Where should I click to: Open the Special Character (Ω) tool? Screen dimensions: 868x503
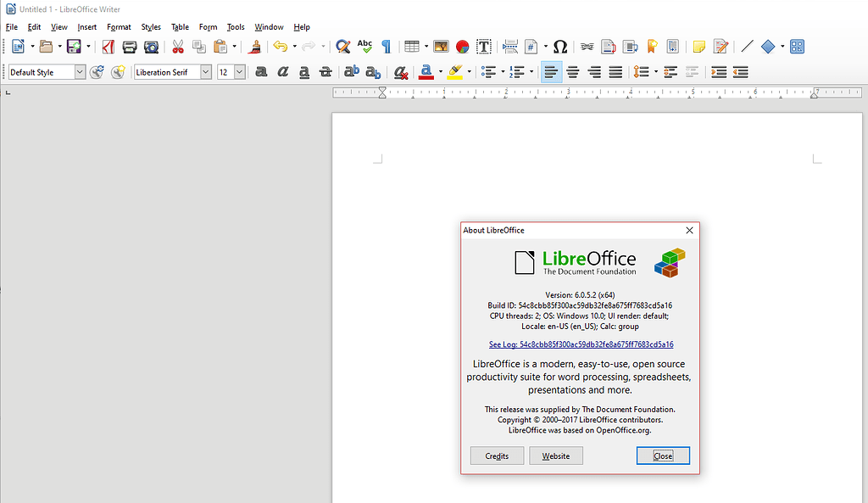pos(559,47)
